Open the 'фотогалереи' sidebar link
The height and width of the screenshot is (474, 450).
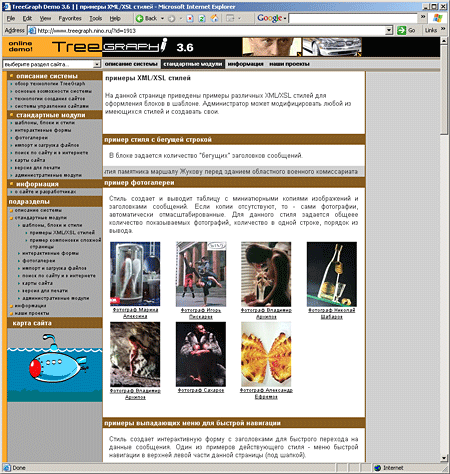tap(31, 138)
